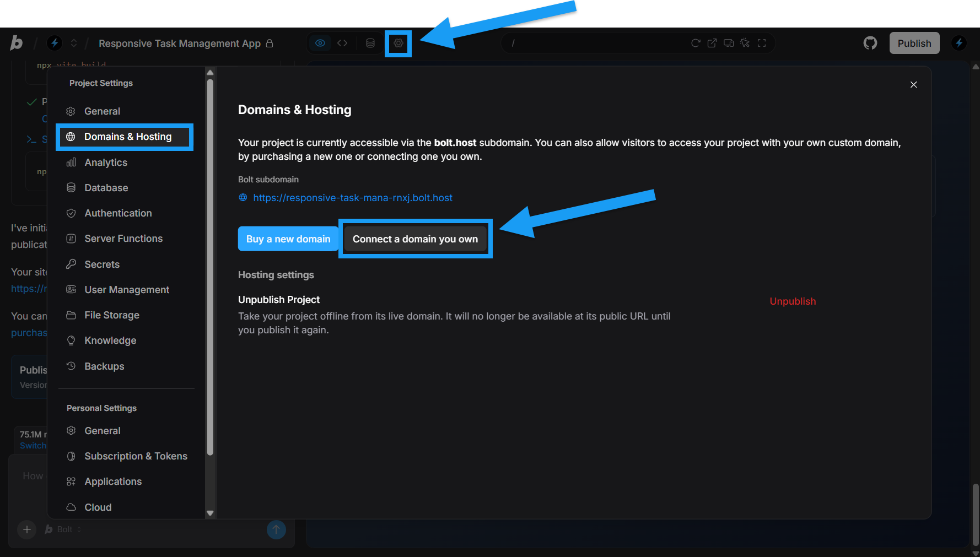
Task: Toggle responsive device preview icon
Action: [729, 43]
